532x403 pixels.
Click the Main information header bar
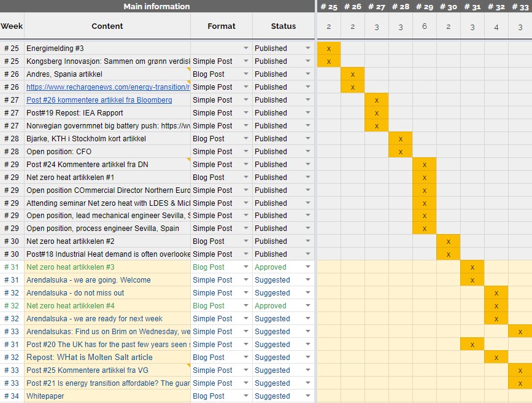click(x=156, y=6)
